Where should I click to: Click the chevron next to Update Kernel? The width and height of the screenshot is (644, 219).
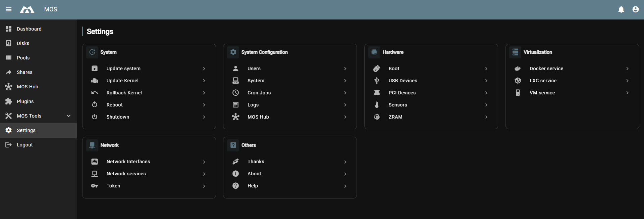(204, 81)
